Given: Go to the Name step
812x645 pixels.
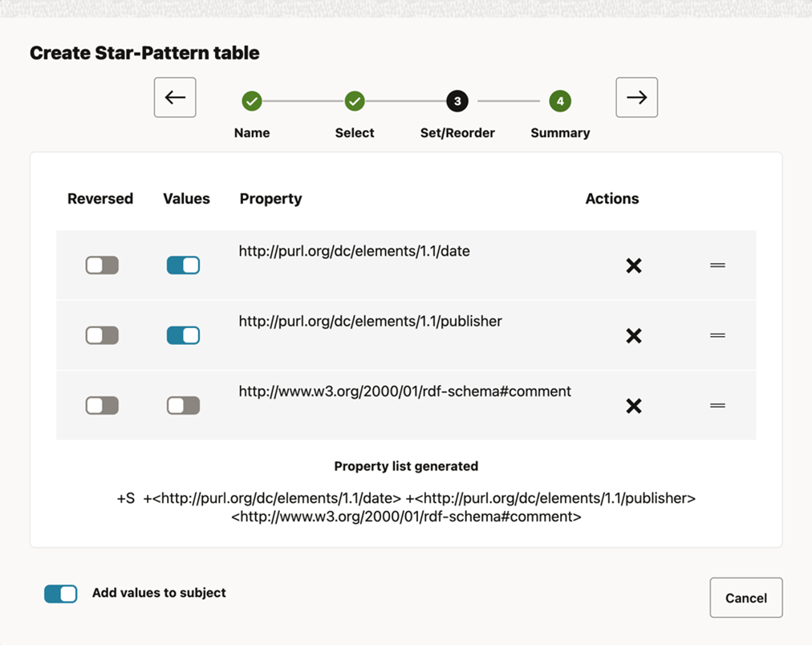Looking at the screenshot, I should pyautogui.click(x=252, y=102).
